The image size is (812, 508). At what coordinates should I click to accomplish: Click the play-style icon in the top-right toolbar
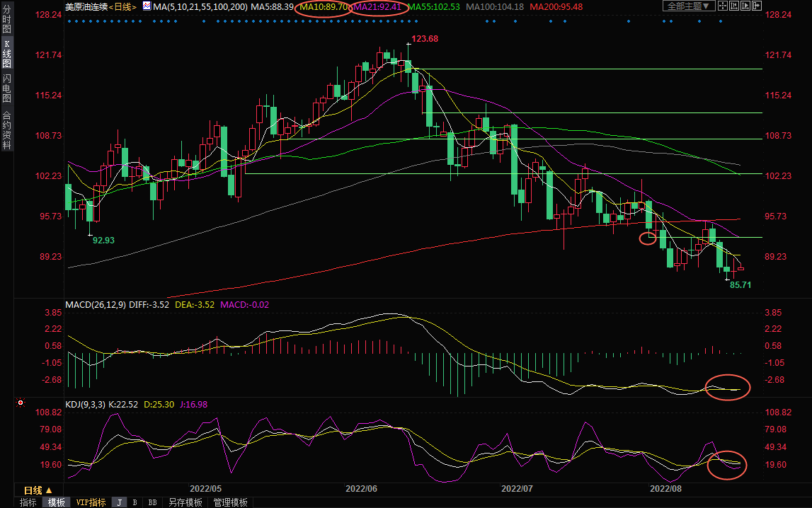[x=744, y=6]
